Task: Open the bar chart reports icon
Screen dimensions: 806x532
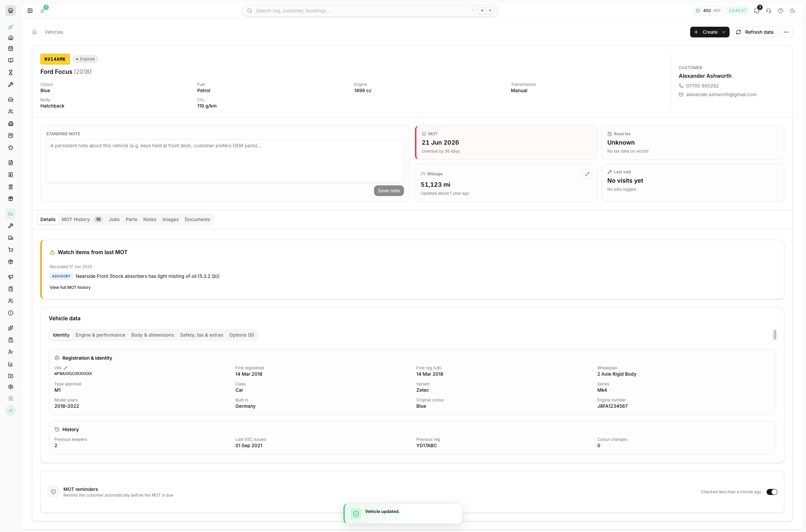Action: click(10, 364)
